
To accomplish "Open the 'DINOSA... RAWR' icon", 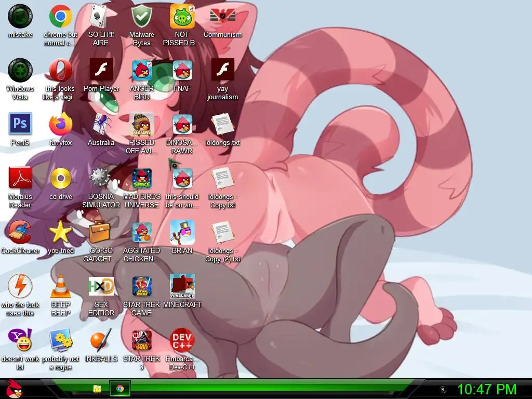I will (182, 125).
